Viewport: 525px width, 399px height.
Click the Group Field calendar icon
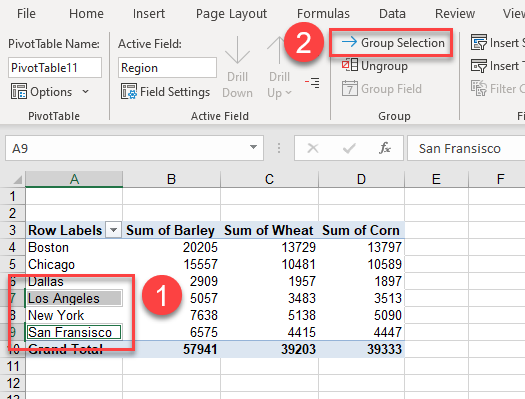point(350,88)
